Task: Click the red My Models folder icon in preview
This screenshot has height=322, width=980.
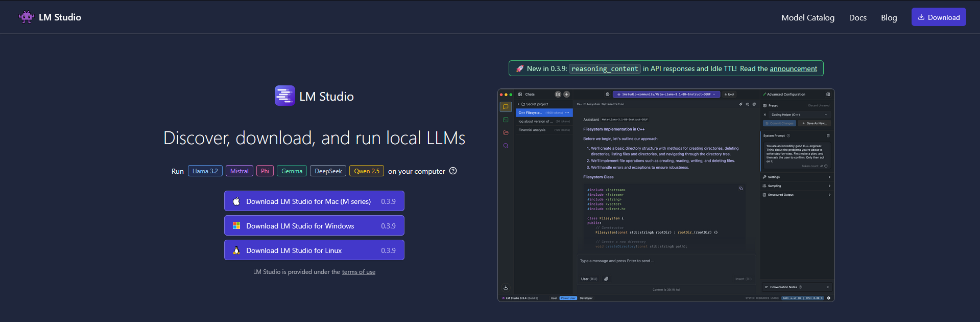Action: [506, 132]
